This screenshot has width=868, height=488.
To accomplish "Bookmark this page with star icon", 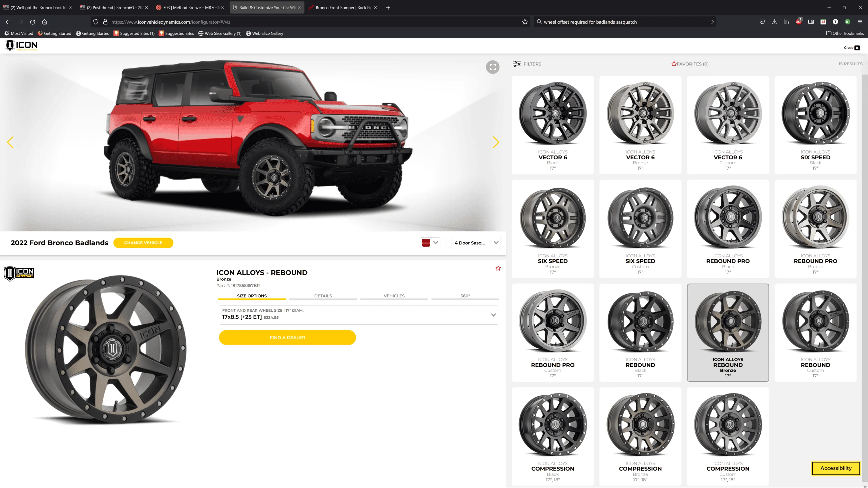I will click(x=525, y=22).
